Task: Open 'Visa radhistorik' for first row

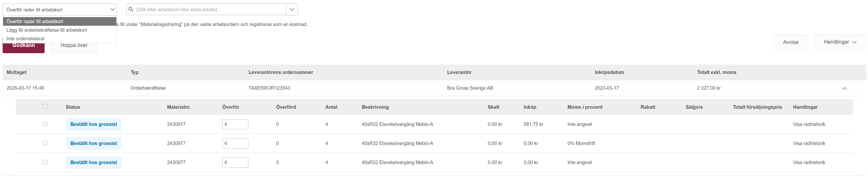Action: 809,124
